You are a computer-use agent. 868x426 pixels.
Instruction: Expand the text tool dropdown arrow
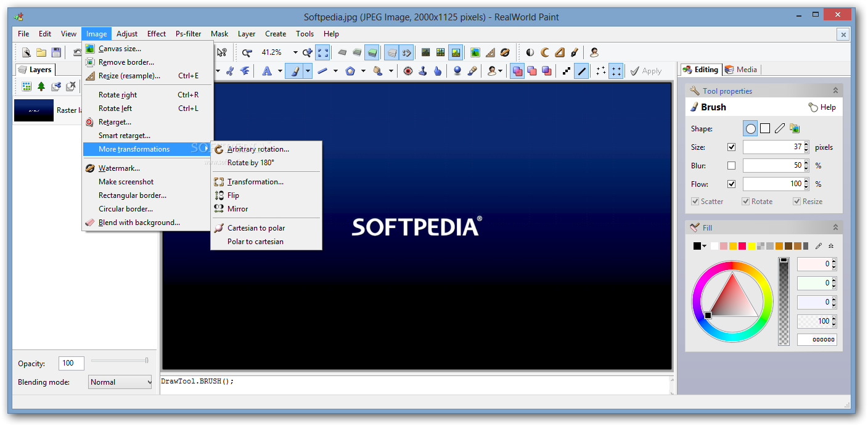(279, 71)
